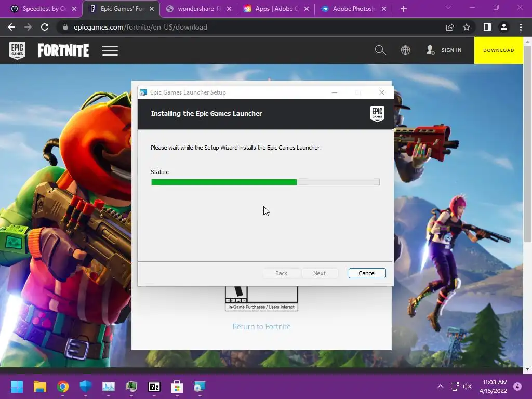Open the language globe selector
The width and height of the screenshot is (532, 399).
pyautogui.click(x=405, y=50)
